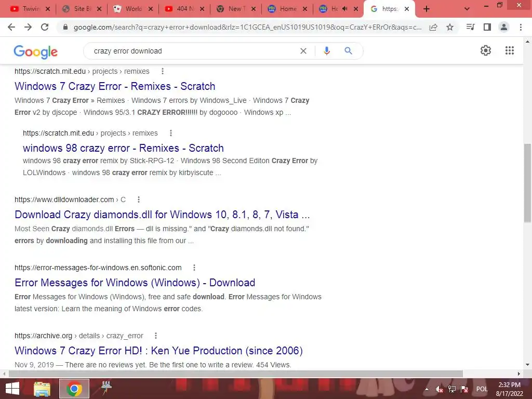Click the https://www.dlldownloader.com URL text
Screen dimensions: 532x399
[70, 199]
